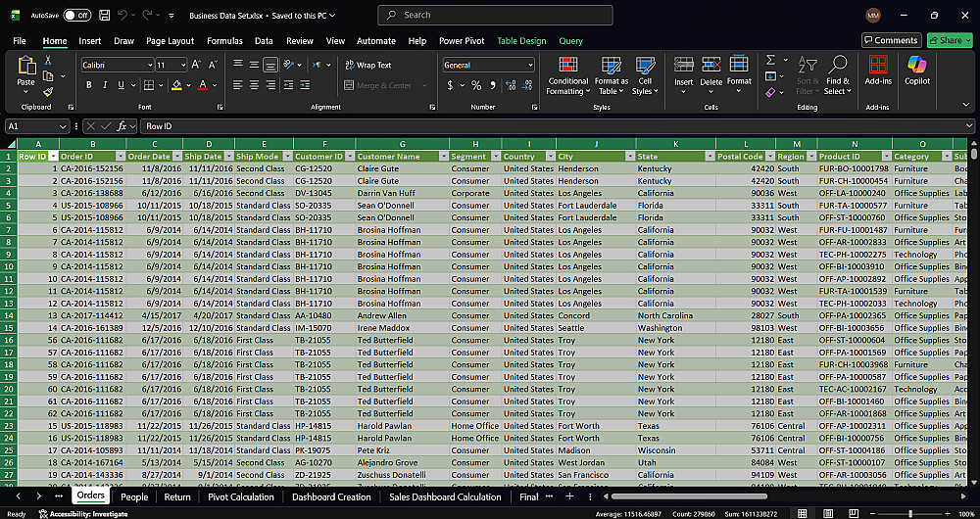
Task: Toggle the AutoSave switch
Action: 76,16
